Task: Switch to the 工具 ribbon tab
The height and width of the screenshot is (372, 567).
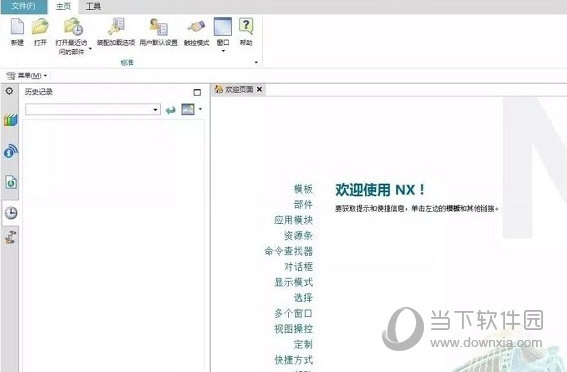Action: (93, 7)
